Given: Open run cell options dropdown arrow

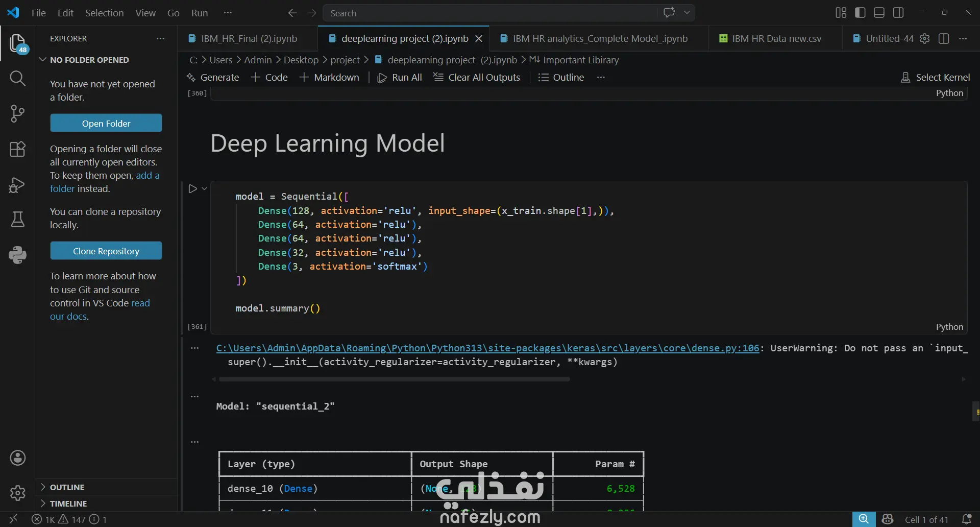Looking at the screenshot, I should (x=204, y=188).
